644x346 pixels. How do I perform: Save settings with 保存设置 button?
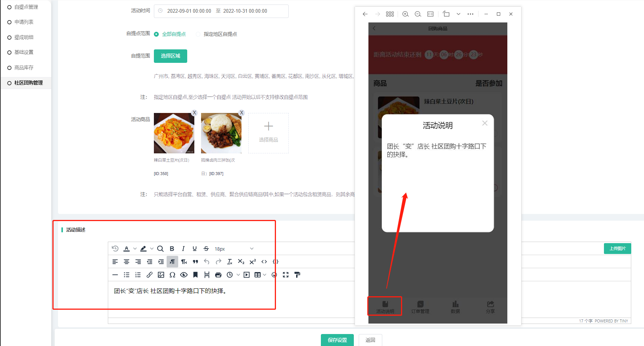tap(337, 340)
